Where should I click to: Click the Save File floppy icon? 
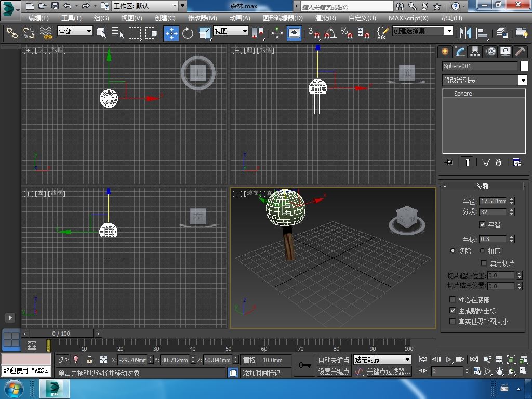pos(55,6)
